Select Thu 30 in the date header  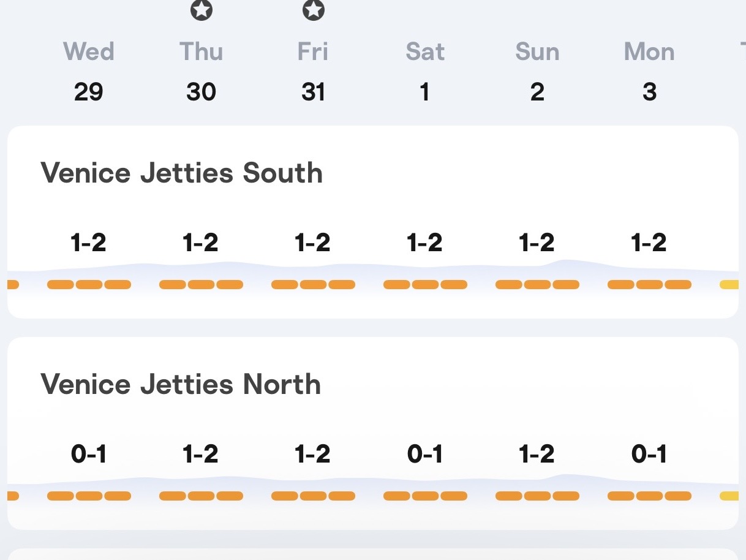point(201,72)
